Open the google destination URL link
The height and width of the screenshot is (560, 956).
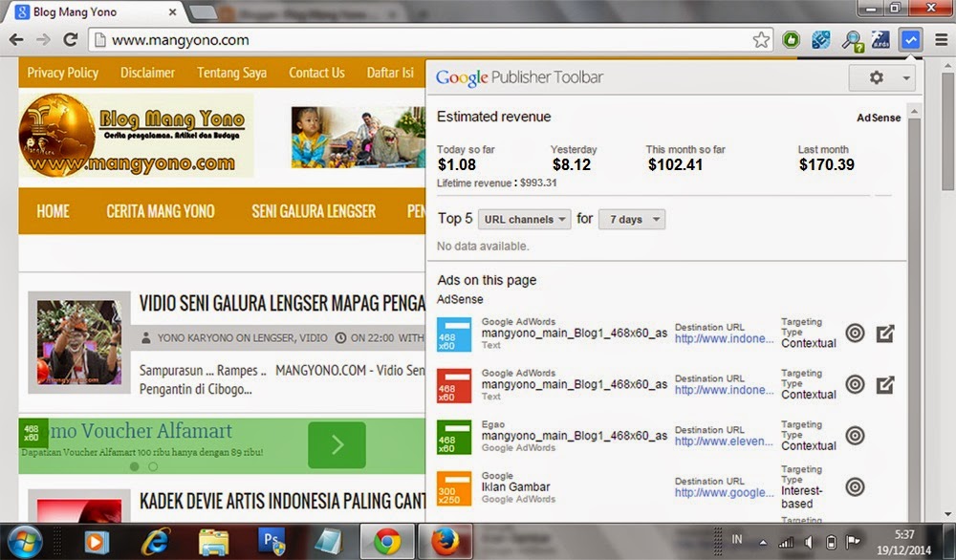[x=725, y=492]
